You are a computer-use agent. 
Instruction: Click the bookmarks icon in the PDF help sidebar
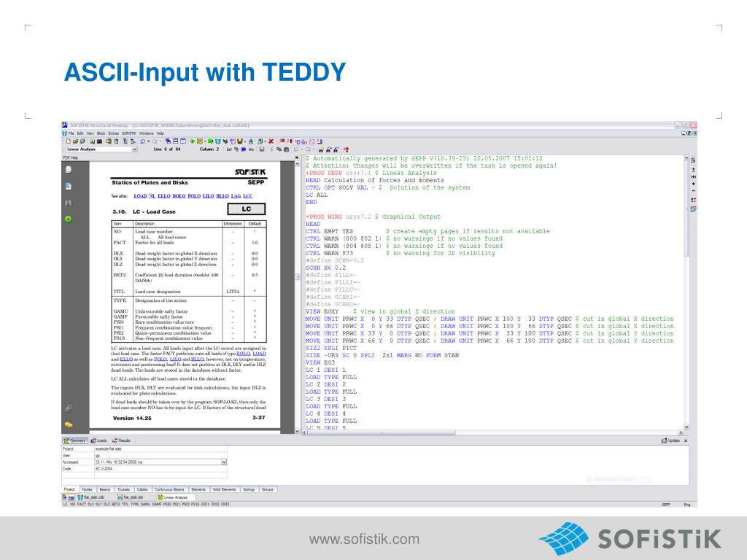pyautogui.click(x=69, y=186)
